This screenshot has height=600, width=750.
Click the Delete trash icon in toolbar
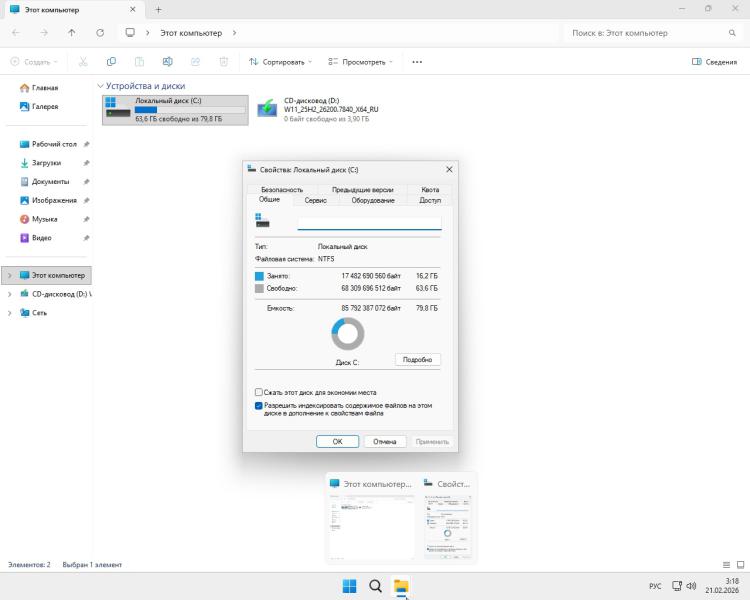224,62
